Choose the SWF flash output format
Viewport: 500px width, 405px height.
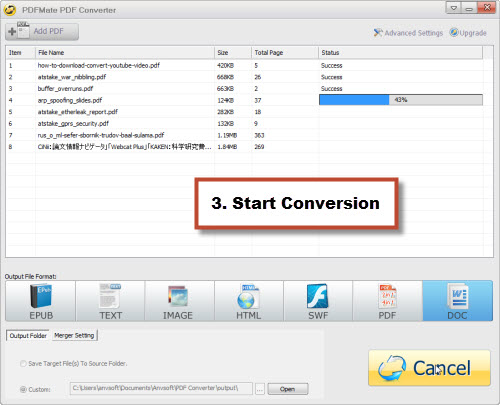(x=318, y=301)
